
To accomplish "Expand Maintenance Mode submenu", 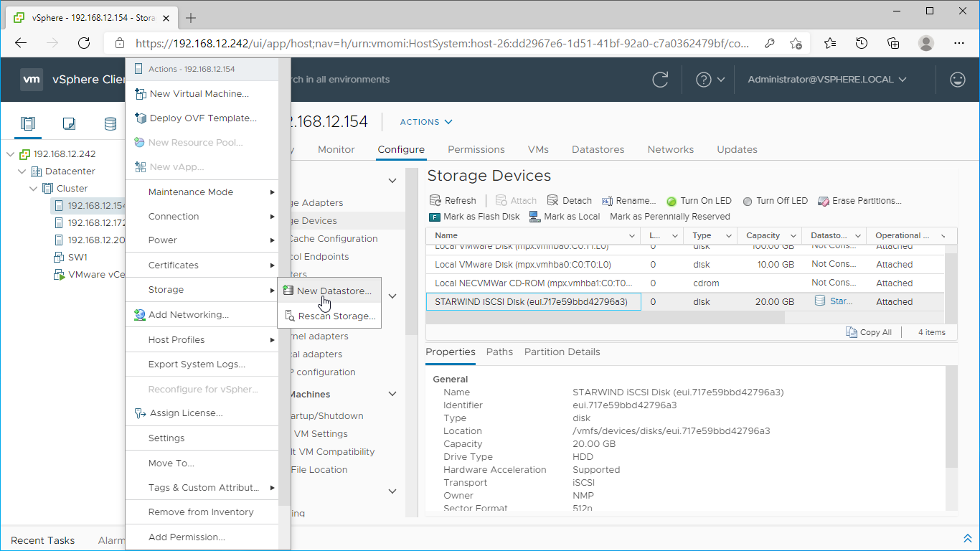I will click(202, 192).
